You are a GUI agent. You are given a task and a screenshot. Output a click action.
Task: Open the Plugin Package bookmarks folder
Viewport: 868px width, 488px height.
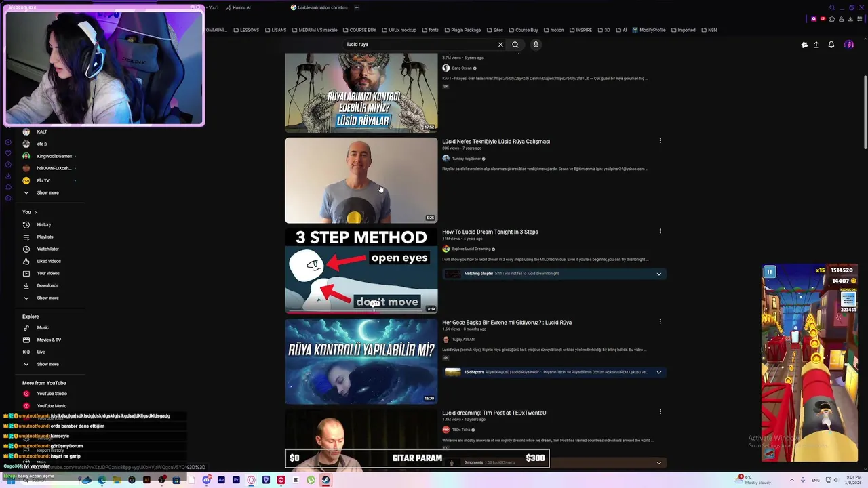coord(462,30)
